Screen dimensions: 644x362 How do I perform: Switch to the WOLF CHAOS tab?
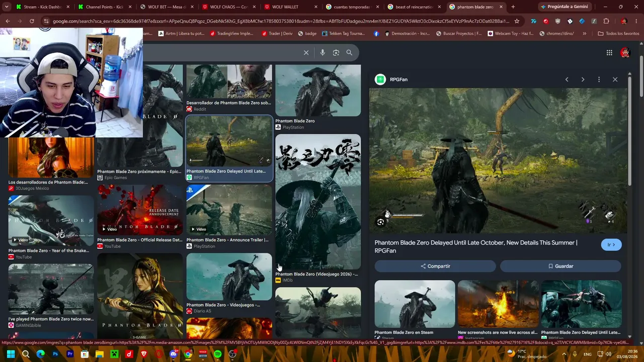[229, 7]
